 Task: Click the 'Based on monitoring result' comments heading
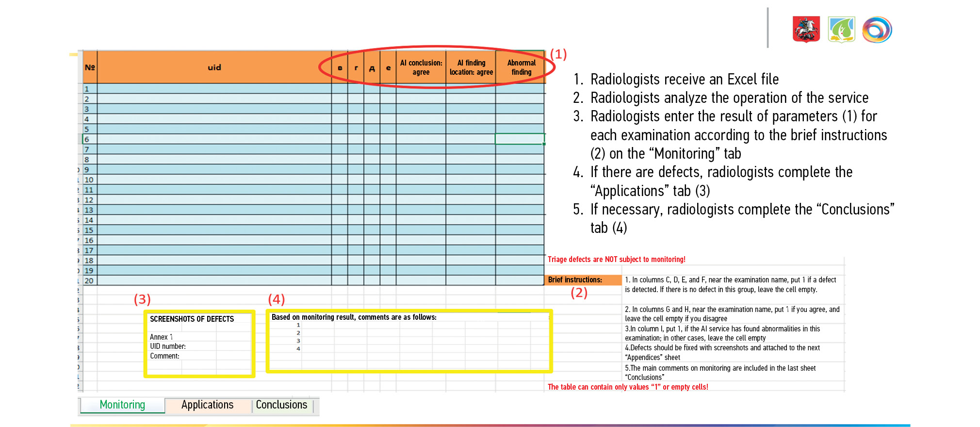pos(354,317)
